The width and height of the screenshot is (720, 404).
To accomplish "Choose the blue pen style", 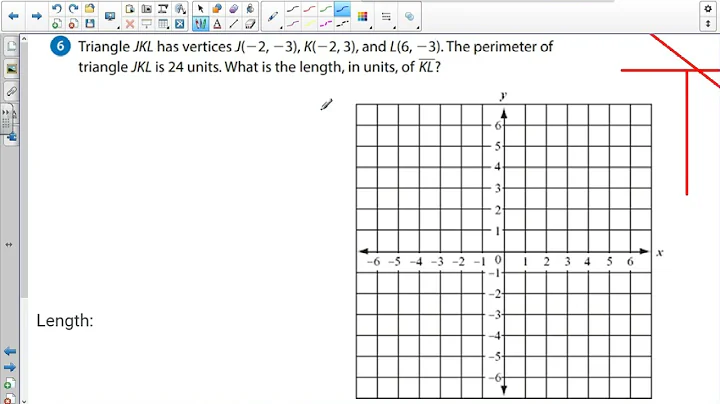I will pyautogui.click(x=343, y=9).
